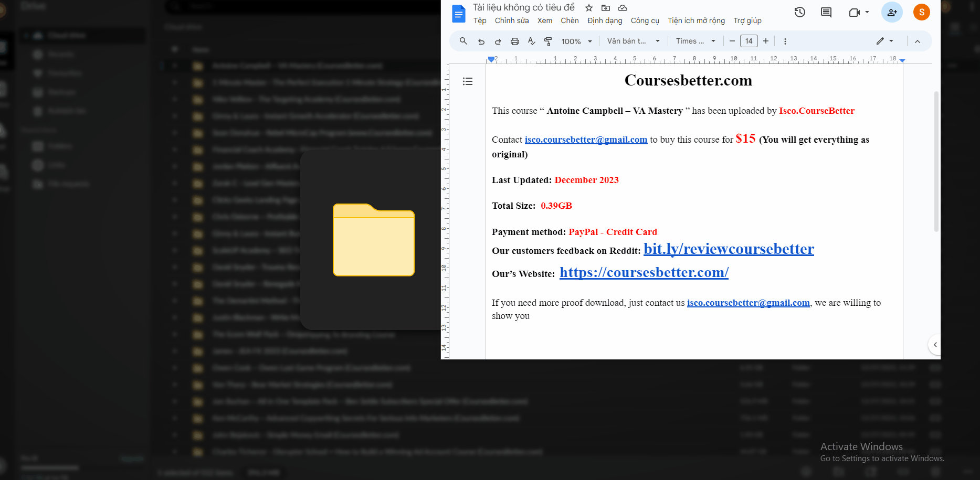980x480 pixels.
Task: Open the https://coursesbetter.com/ link
Action: [x=644, y=272]
